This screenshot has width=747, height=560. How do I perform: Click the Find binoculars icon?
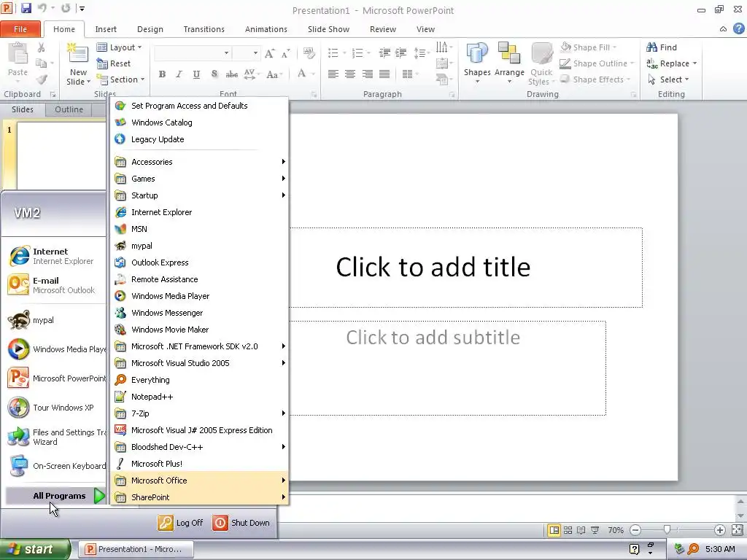pos(651,47)
